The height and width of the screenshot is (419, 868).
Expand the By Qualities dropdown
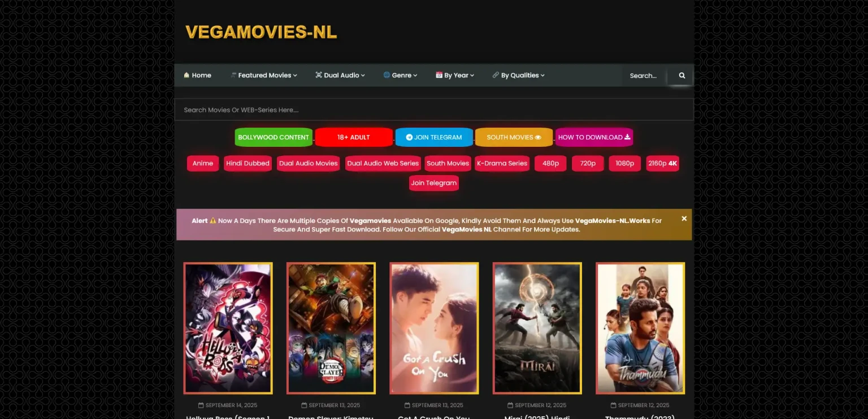[x=518, y=75]
